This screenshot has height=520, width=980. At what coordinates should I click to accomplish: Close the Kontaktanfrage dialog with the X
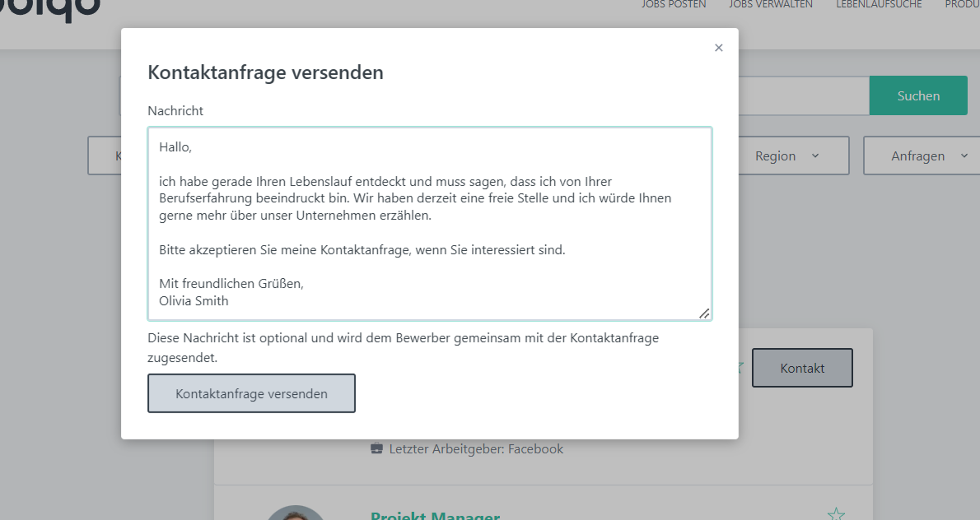pyautogui.click(x=718, y=48)
